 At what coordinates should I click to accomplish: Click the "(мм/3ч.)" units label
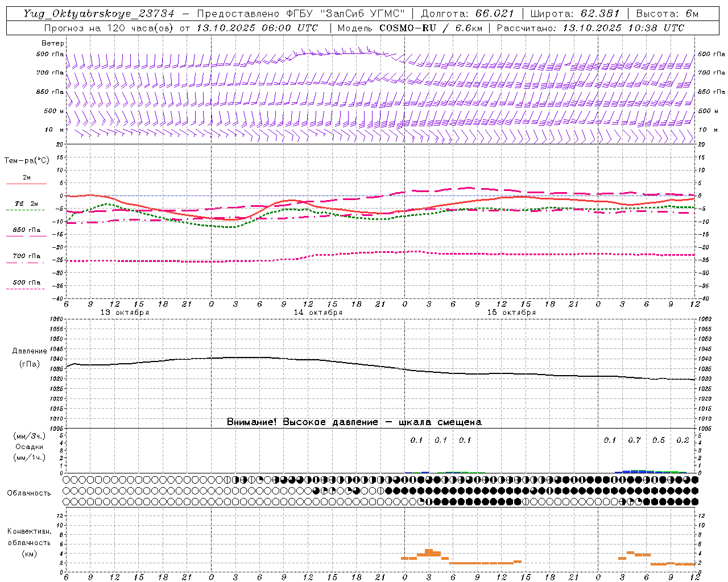(x=30, y=436)
